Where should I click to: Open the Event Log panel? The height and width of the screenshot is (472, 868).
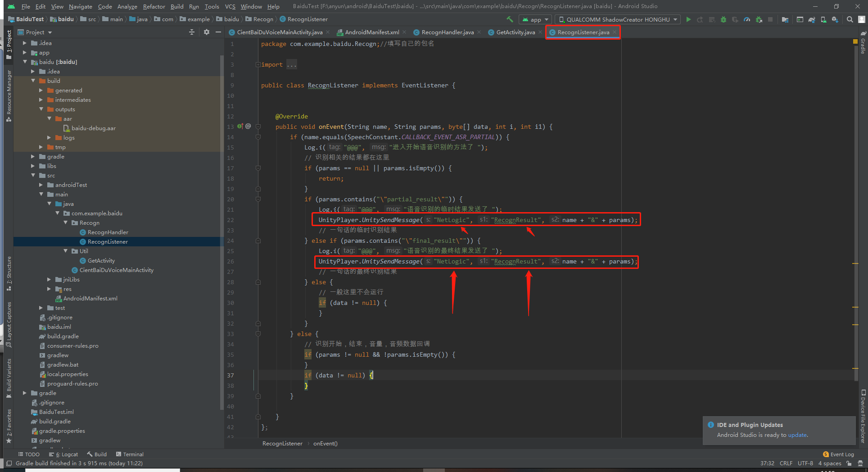coord(838,454)
